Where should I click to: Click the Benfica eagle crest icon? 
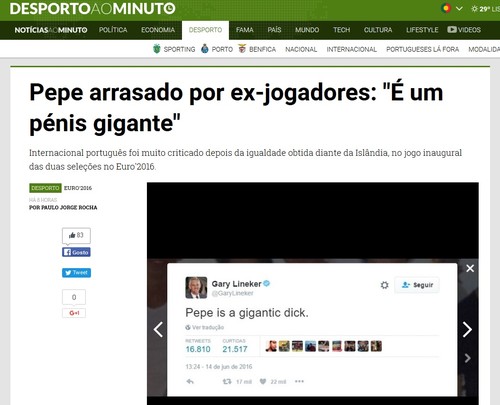pos(242,49)
